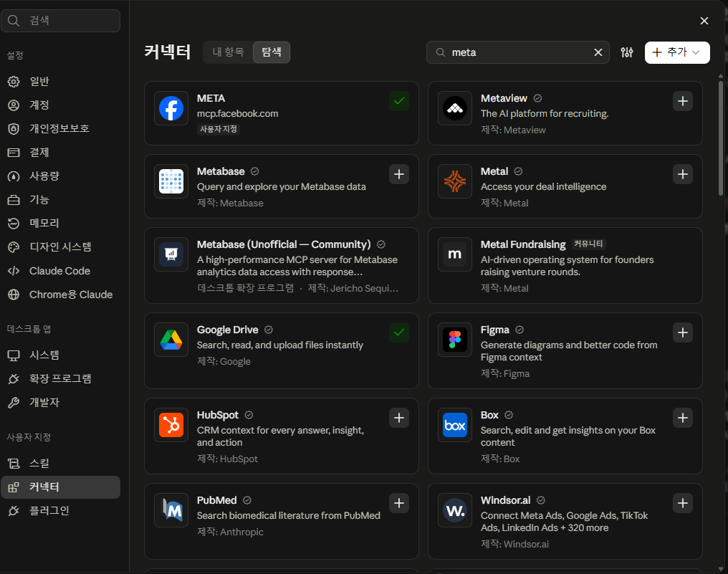Open the 개인정보보호 privacy lock icon

(x=14, y=129)
